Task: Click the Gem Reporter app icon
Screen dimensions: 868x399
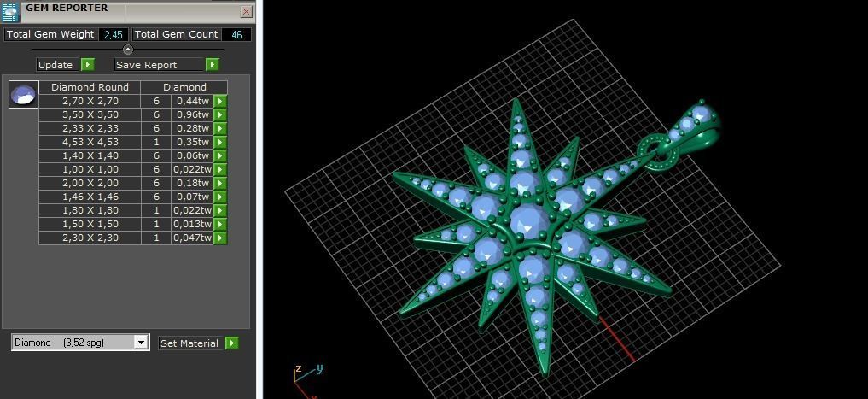Action: click(10, 12)
